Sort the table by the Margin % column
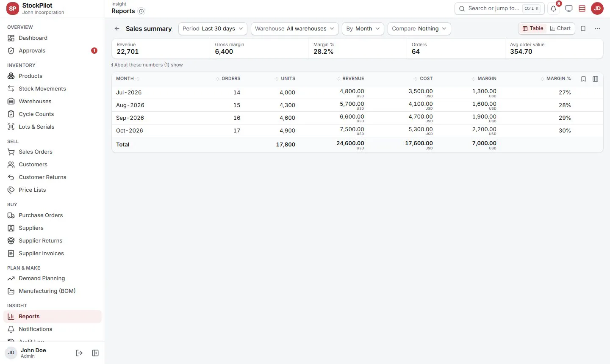610x364 pixels. tap(556, 79)
